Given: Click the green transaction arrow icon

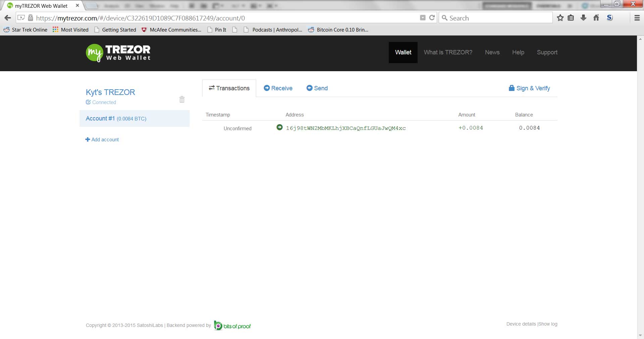Looking at the screenshot, I should (x=279, y=127).
